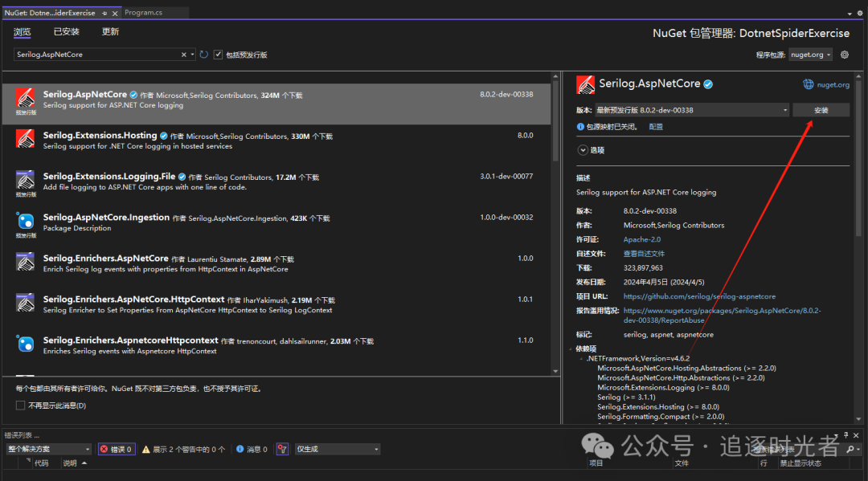Image resolution: width=868 pixels, height=481 pixels.
Task: Click the 安装 button
Action: 821,109
